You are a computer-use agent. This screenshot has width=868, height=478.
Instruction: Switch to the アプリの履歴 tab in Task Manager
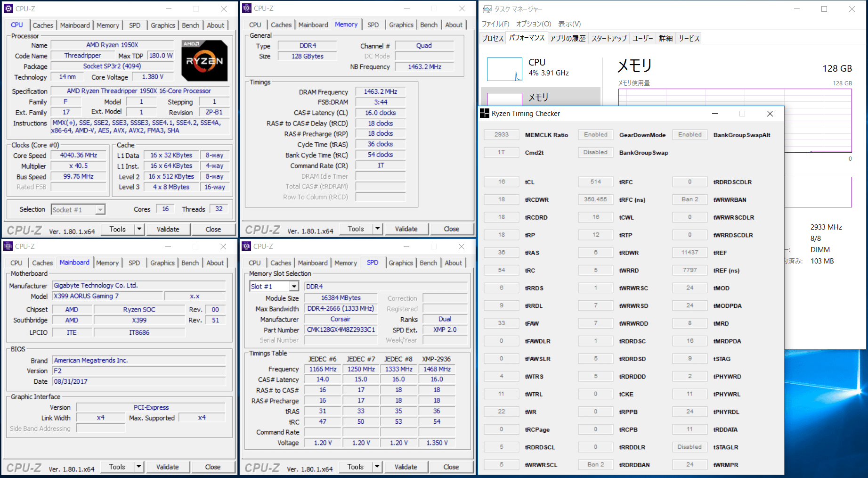pyautogui.click(x=568, y=38)
